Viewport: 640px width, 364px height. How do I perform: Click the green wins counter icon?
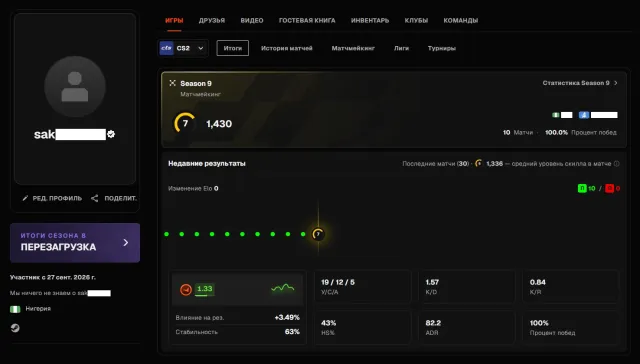tap(582, 188)
